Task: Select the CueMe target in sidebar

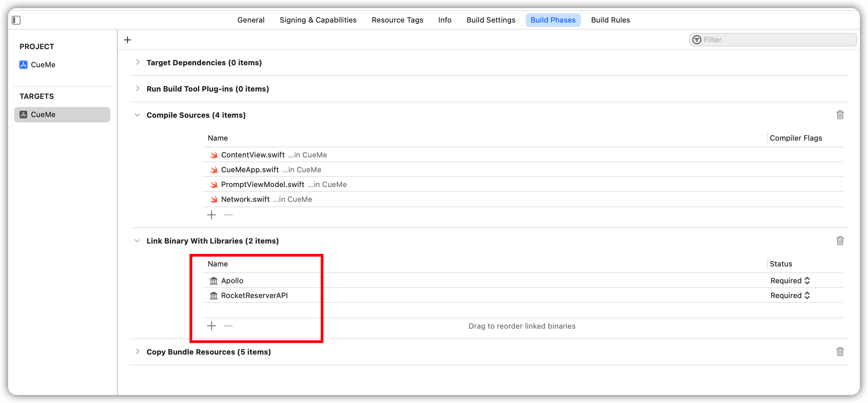Action: tap(62, 115)
